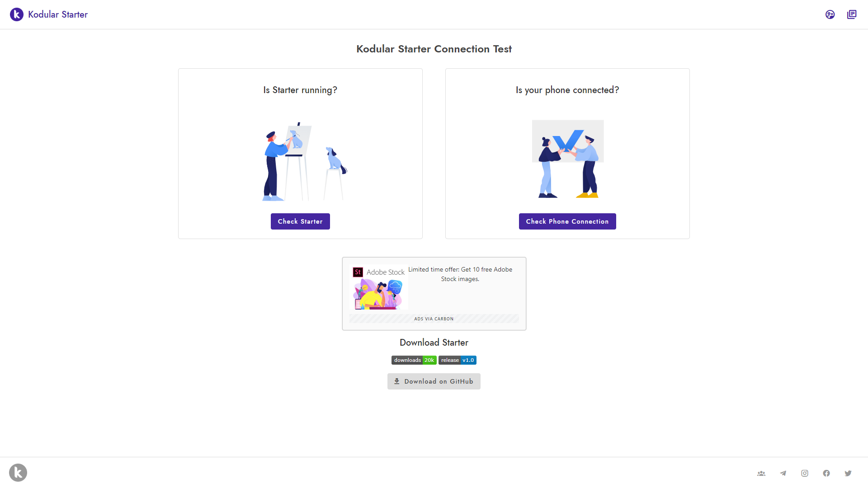Open the Adobe Stock limited time offer link
This screenshot has width=868, height=488.
tap(460, 274)
